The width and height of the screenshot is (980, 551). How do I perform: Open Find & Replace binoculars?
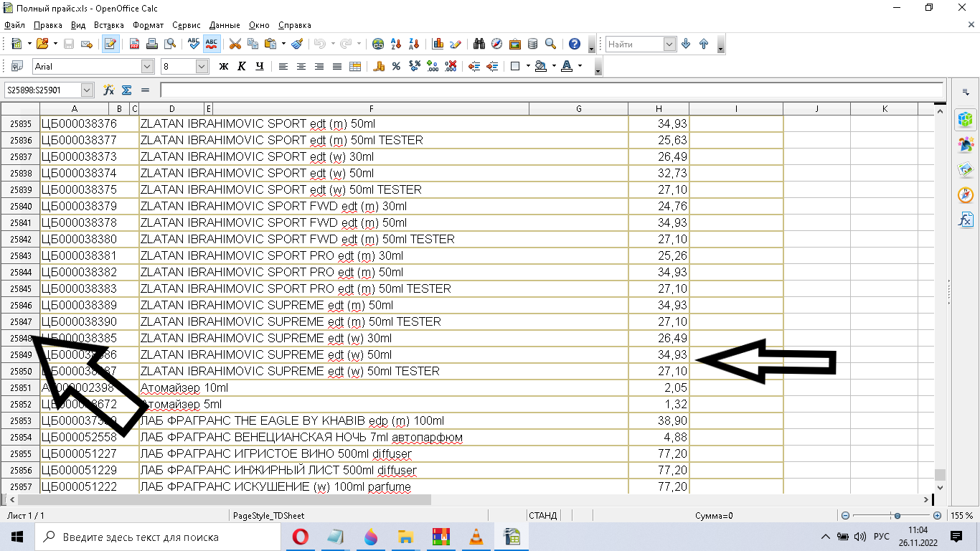[479, 44]
